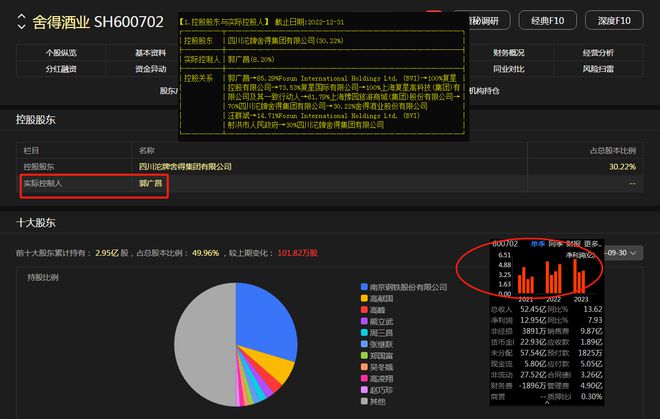The height and width of the screenshot is (419, 660).
Task: Click the large blue pie chart slice
Action: 265,320
